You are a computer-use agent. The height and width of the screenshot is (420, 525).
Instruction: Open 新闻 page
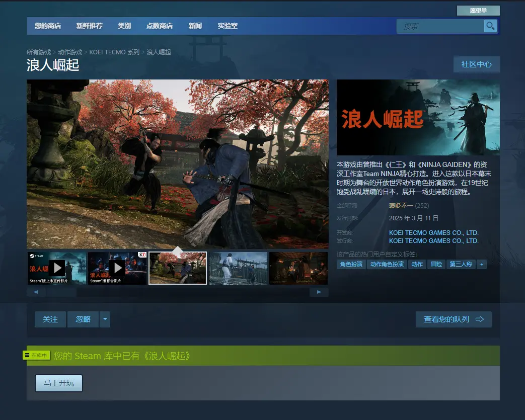(195, 26)
